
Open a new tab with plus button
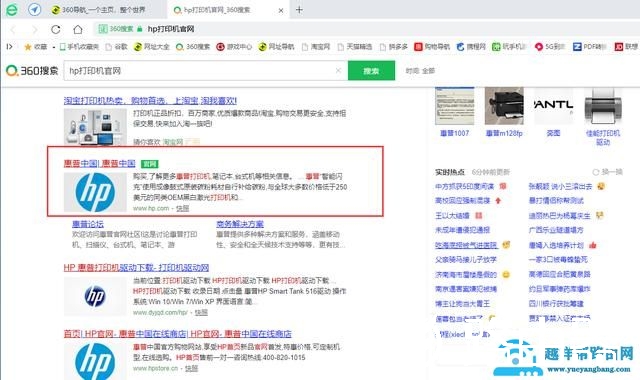pyautogui.click(x=299, y=9)
